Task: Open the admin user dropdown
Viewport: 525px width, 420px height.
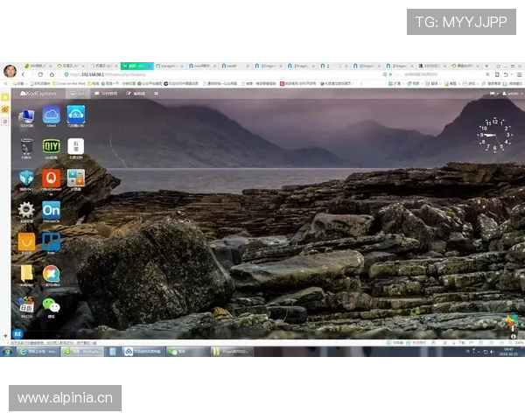Action: [513, 93]
